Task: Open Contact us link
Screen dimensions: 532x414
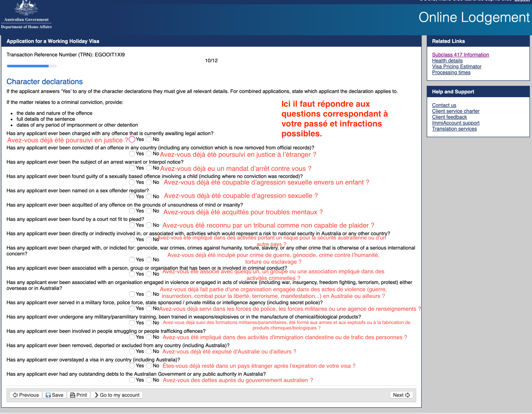Action: [x=444, y=105]
